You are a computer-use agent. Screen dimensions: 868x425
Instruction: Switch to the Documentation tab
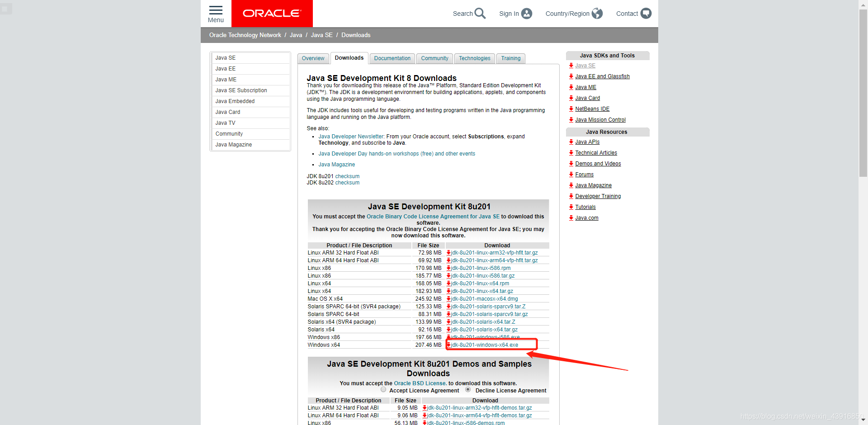click(392, 58)
